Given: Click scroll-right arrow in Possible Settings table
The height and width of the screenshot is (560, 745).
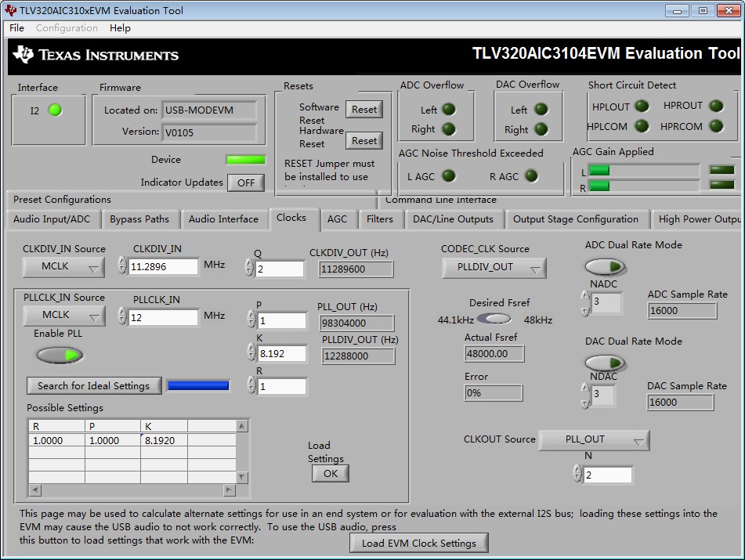Looking at the screenshot, I should 230,490.
